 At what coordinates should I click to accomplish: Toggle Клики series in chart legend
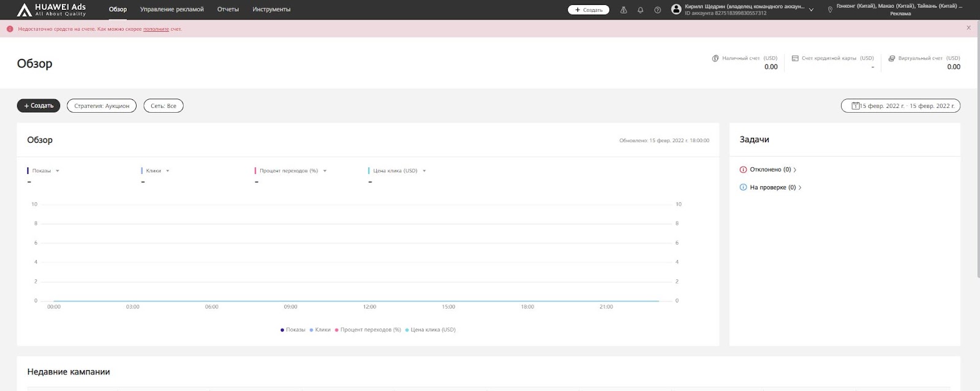[x=320, y=330]
